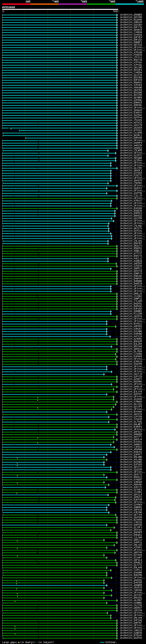Select hit label UniRef100_B3H5Y0

(x=131, y=113)
